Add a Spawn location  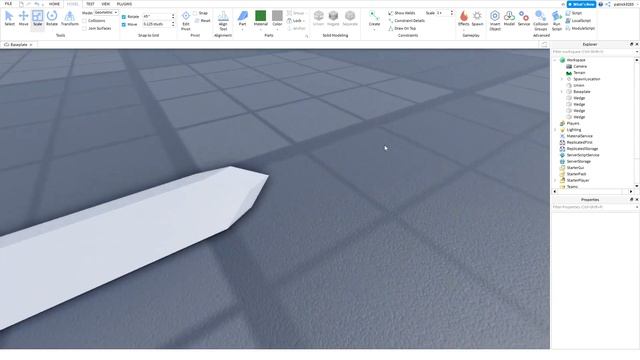pos(477,18)
